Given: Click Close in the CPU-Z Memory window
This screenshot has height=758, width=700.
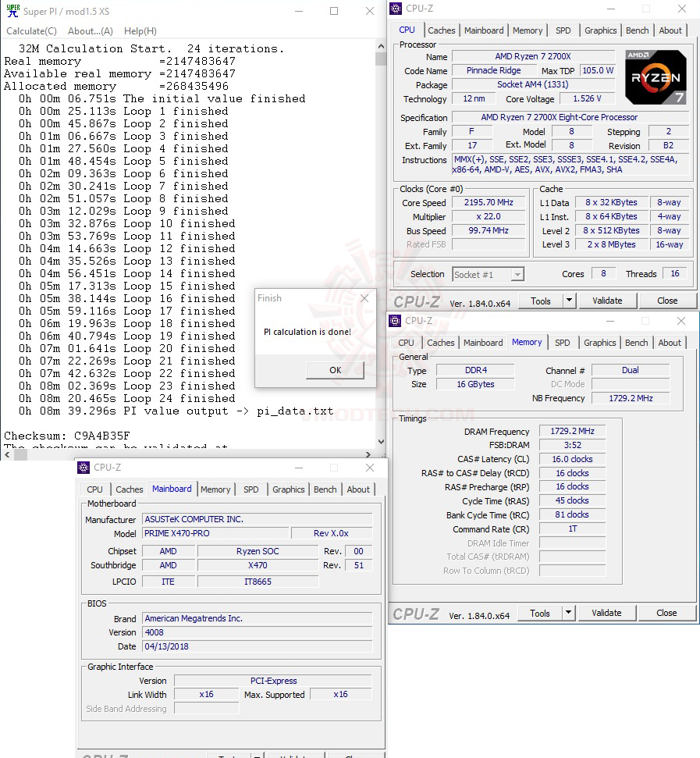Looking at the screenshot, I should (667, 614).
